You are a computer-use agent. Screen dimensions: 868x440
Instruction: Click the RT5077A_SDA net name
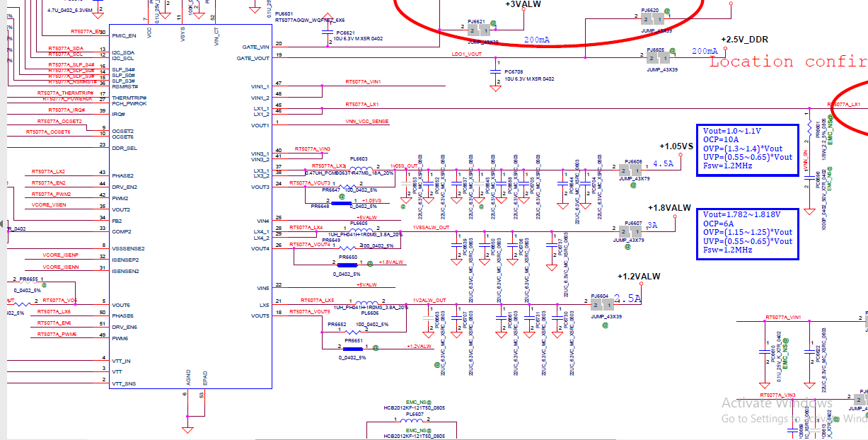pyautogui.click(x=66, y=48)
